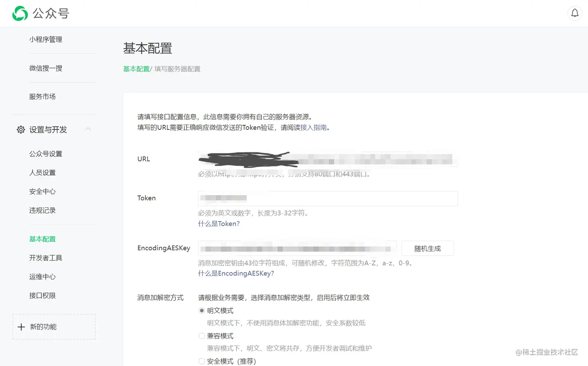Select the 明文模式 radio button
Viewport: 588px width, 366px height.
pos(201,310)
